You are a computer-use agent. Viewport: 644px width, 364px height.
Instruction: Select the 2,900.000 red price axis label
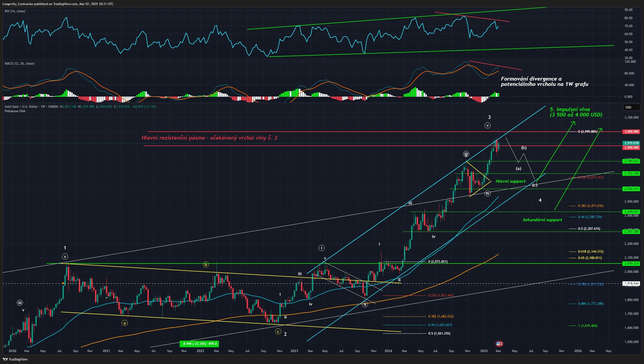tap(631, 148)
